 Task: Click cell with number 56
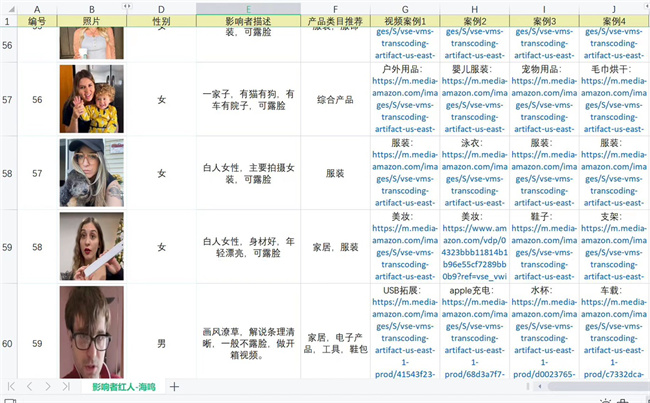pyautogui.click(x=37, y=100)
